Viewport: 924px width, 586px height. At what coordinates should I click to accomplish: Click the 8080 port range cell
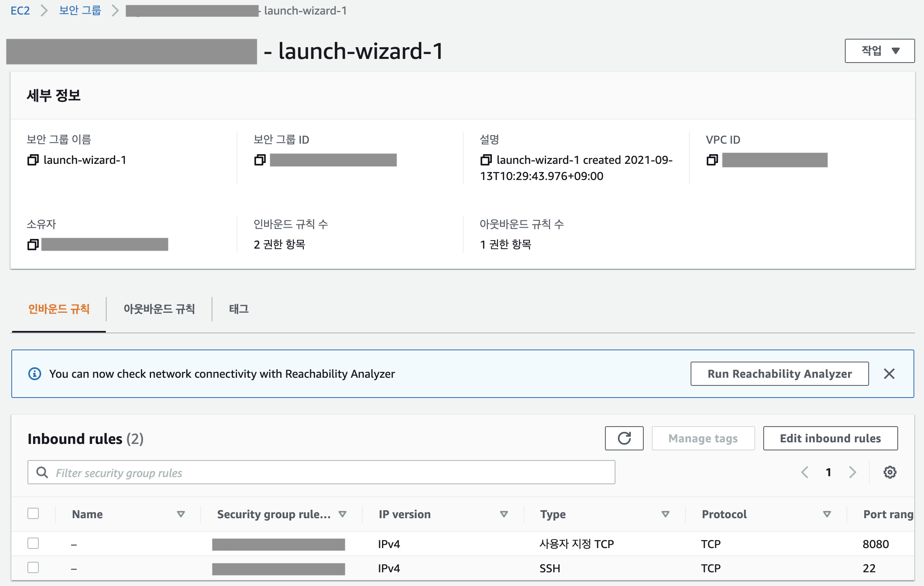876,544
